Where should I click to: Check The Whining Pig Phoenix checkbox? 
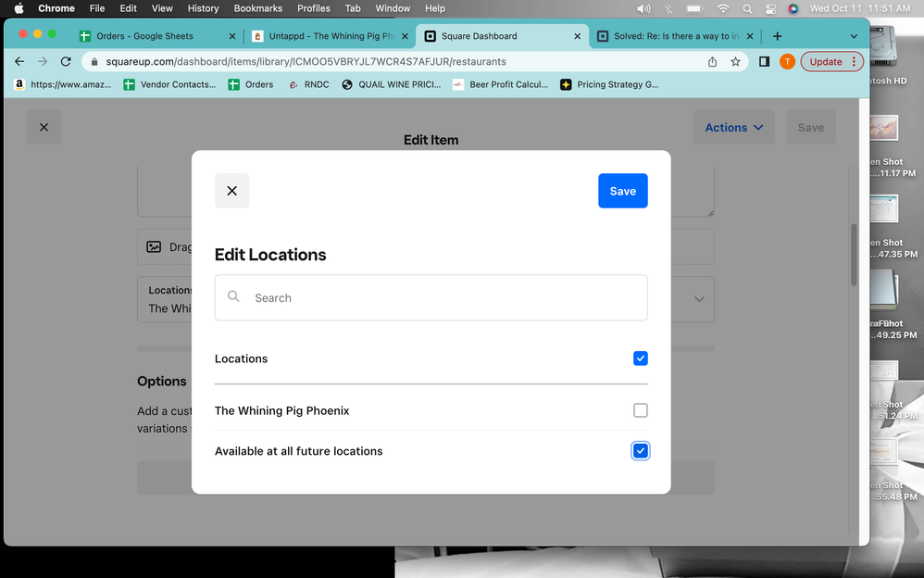pyautogui.click(x=640, y=410)
